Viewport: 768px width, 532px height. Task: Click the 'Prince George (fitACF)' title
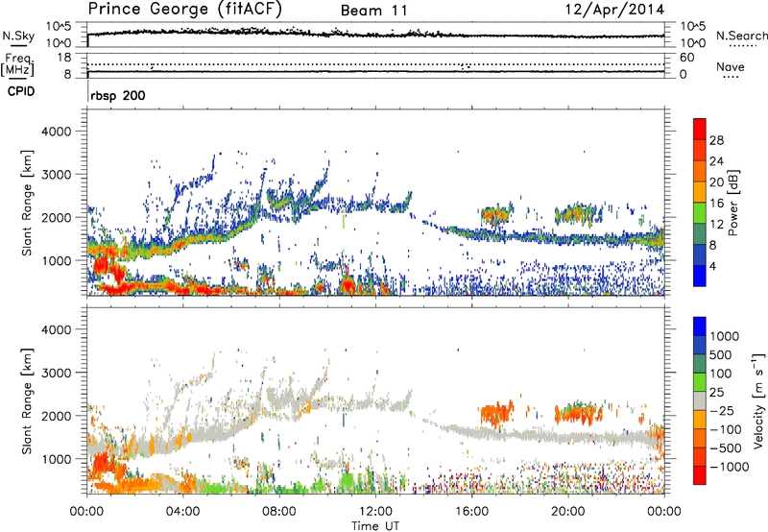click(184, 10)
